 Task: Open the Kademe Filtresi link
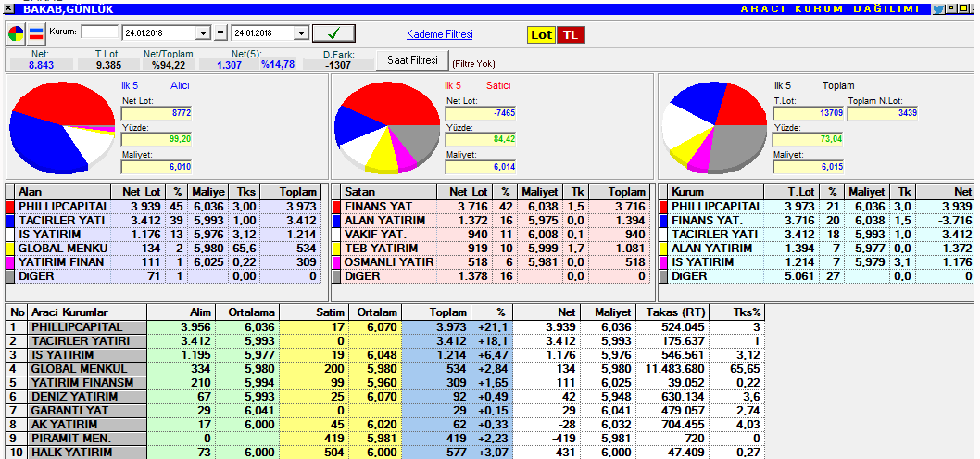[x=439, y=34]
